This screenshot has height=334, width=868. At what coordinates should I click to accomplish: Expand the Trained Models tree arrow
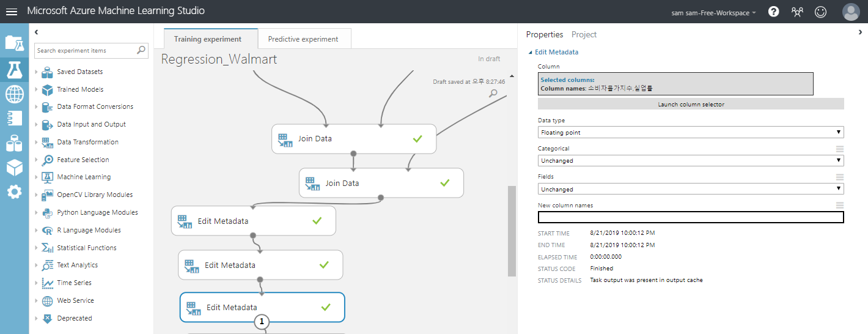coord(36,90)
